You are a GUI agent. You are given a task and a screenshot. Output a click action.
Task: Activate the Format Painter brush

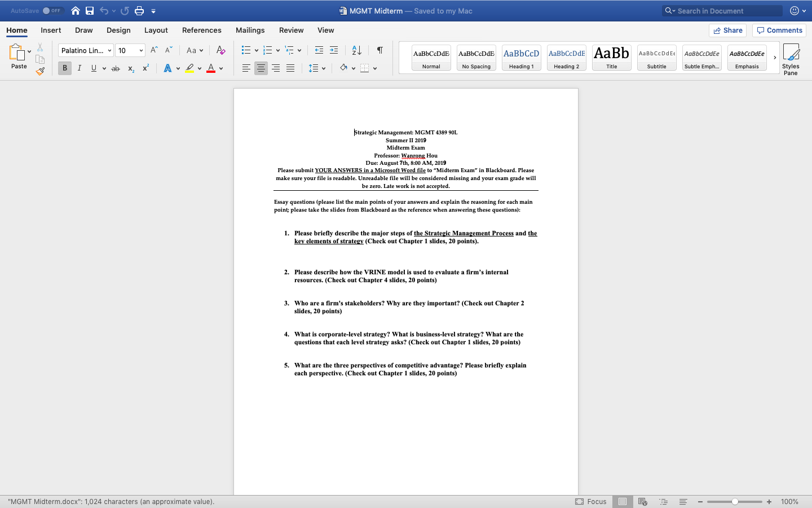(40, 71)
